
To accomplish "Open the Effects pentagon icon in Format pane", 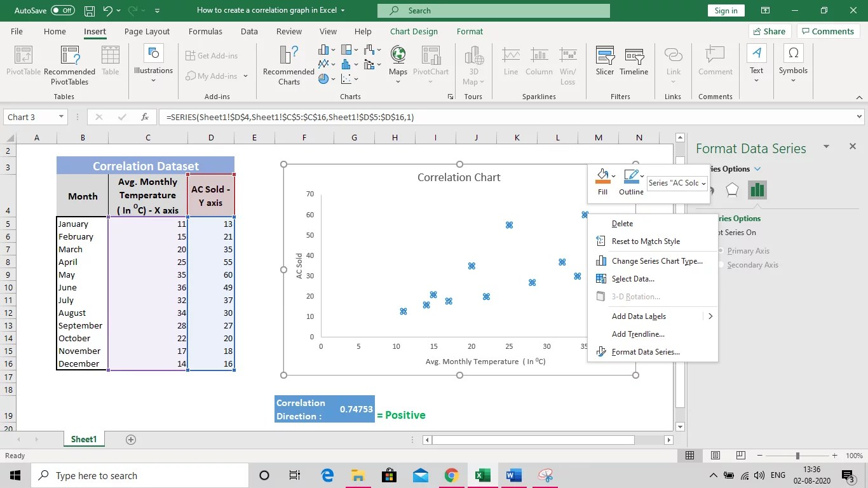I will click(732, 190).
